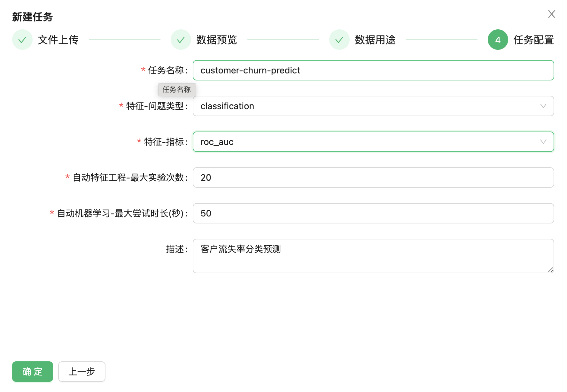Click the step 4 circle icon
567x392 pixels.
[x=498, y=40]
